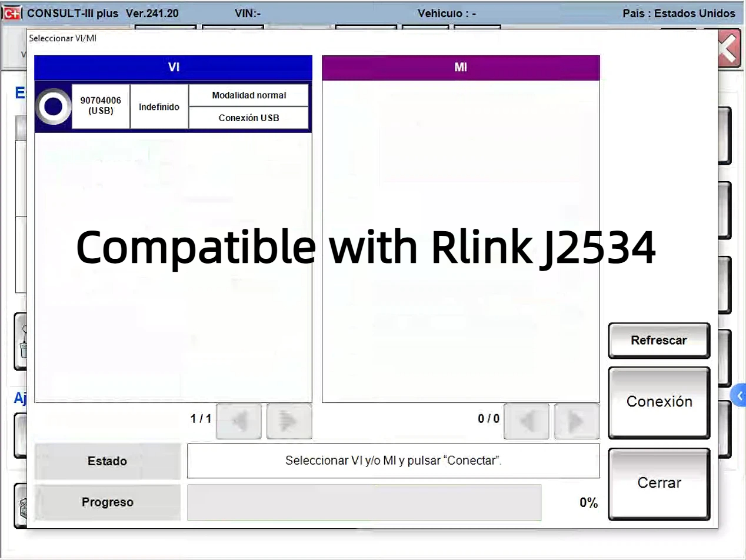Screen dimensions: 746x560
Task: Go to previous page of MI list
Action: click(527, 421)
